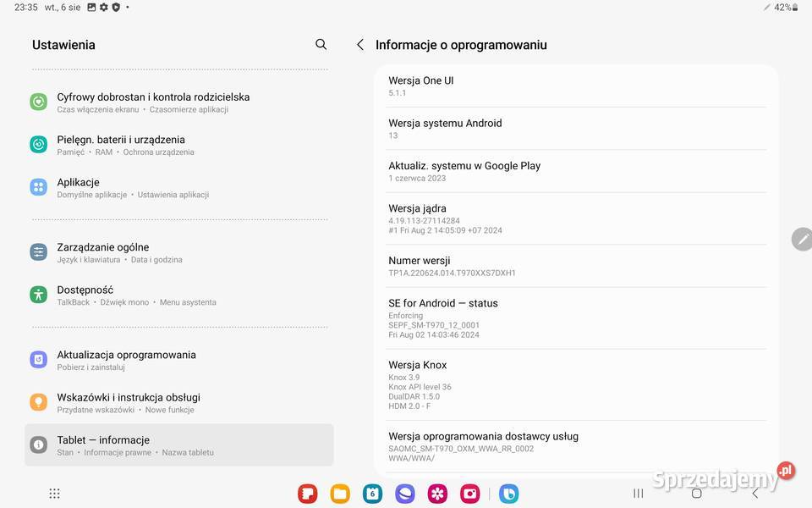The image size is (812, 508).
Task: Tap the Wersja Knox row
Action: [x=576, y=384]
